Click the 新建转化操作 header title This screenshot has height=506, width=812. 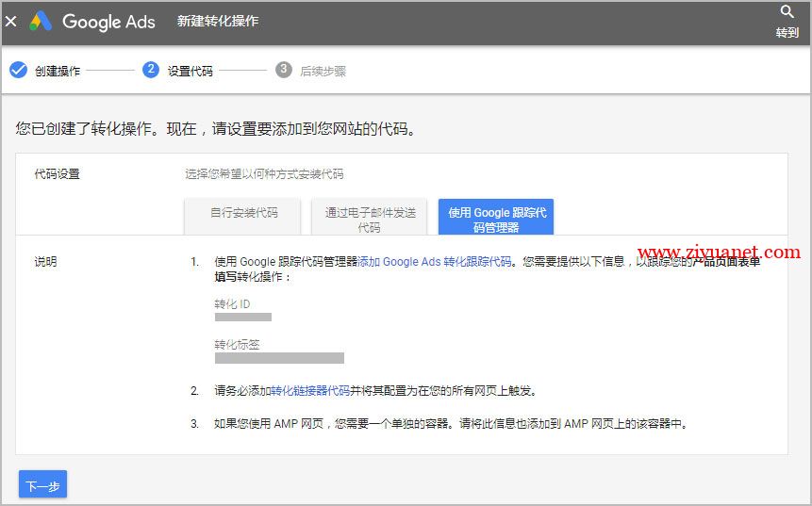coord(218,21)
